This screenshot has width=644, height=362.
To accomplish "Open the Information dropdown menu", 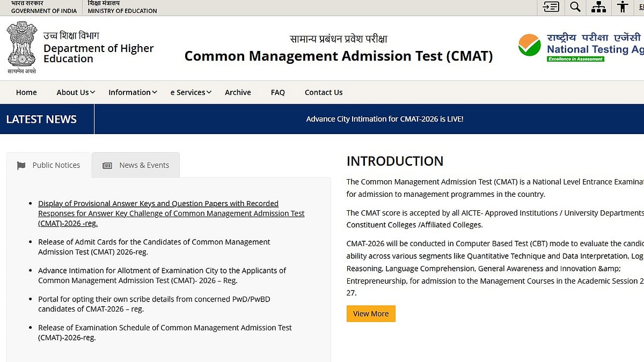I will (131, 92).
